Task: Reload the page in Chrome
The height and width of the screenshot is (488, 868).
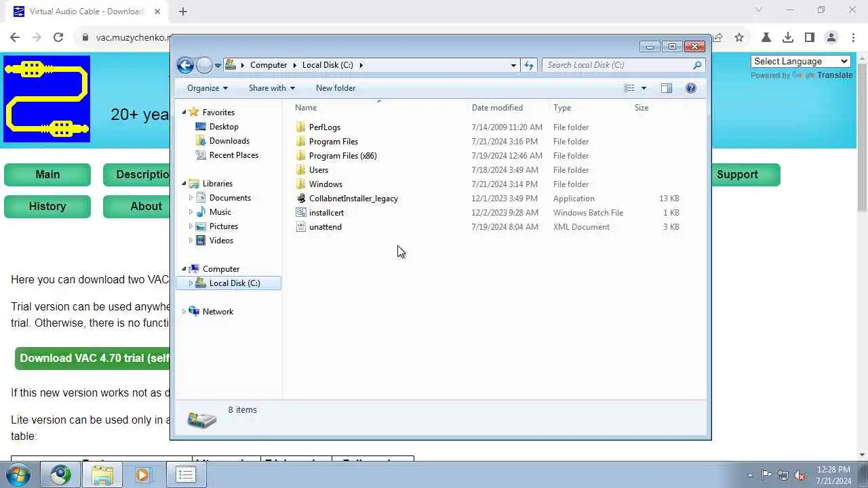Action: pos(58,37)
